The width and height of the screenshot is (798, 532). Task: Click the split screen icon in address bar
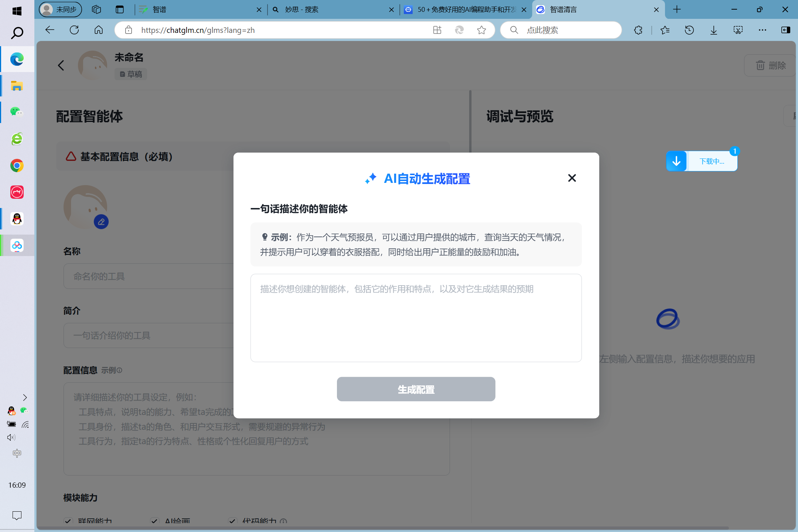[437, 30]
